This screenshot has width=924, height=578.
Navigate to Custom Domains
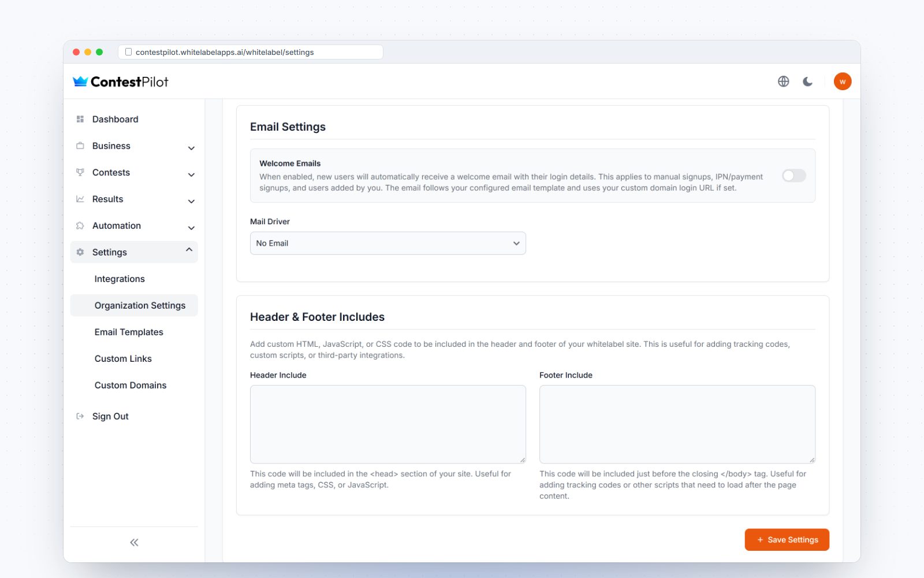pos(131,385)
